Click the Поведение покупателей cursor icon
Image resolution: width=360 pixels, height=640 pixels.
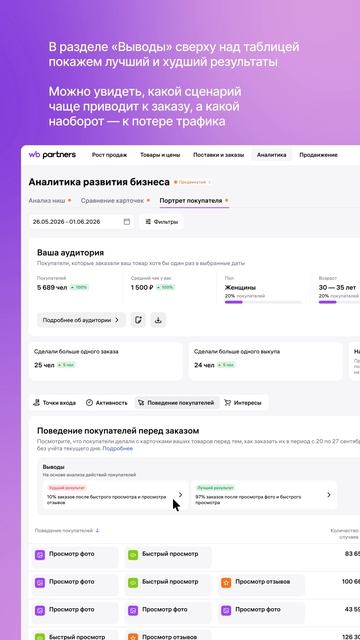[141, 402]
